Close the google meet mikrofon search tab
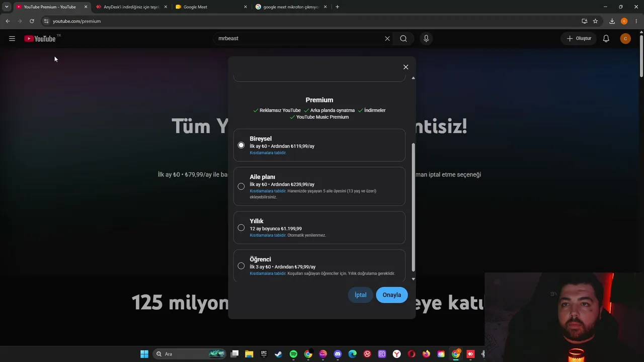 tap(325, 7)
